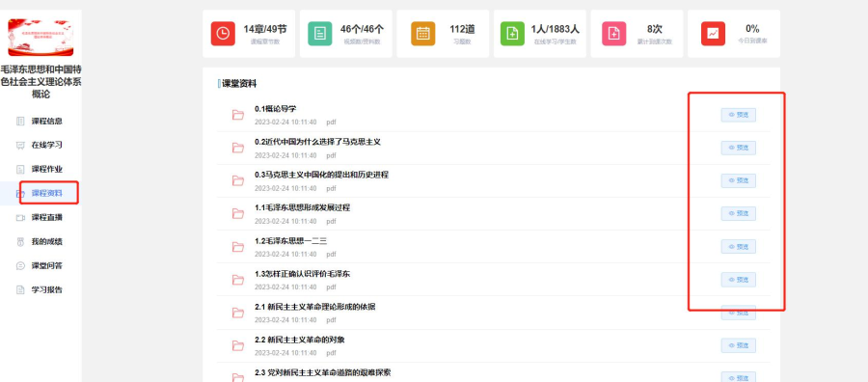Click the timestamp under 0.1概论导学

[x=285, y=123]
